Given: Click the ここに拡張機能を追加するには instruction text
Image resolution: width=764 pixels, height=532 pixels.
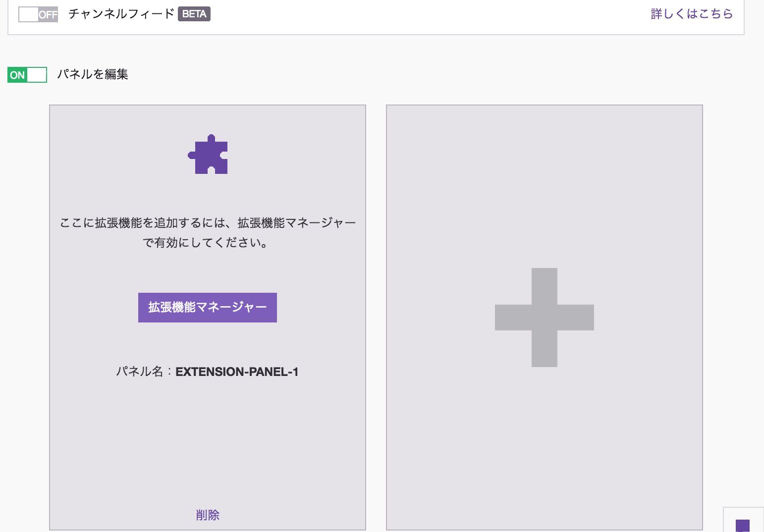Looking at the screenshot, I should pos(208,233).
